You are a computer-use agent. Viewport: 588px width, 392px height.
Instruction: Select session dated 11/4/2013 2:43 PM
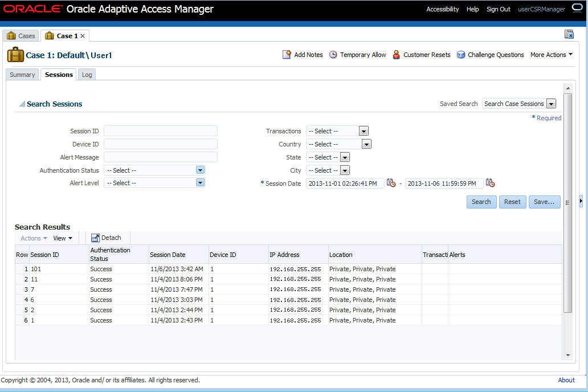[288, 320]
